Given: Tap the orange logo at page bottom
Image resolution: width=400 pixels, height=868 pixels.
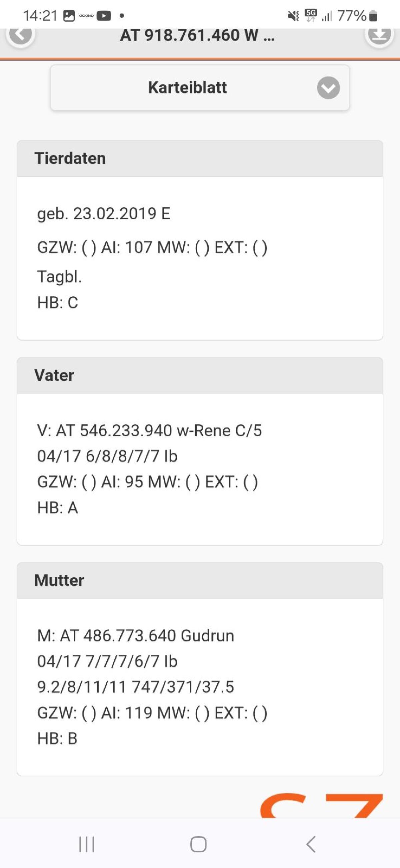Looking at the screenshot, I should [321, 805].
